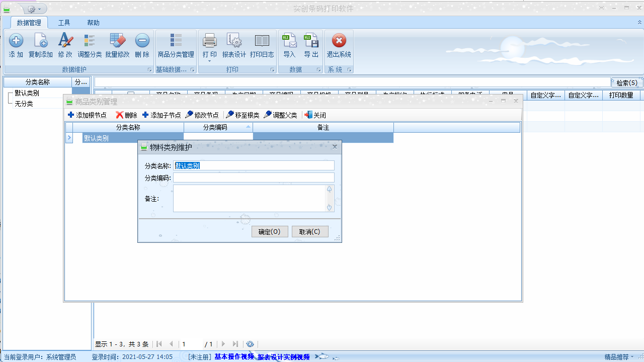Expand row indicator arrow beside 默认类别

tap(69, 138)
